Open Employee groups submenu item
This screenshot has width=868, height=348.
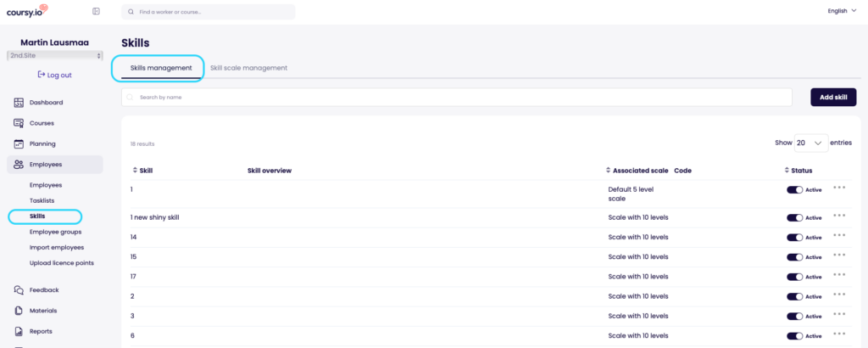coord(55,232)
